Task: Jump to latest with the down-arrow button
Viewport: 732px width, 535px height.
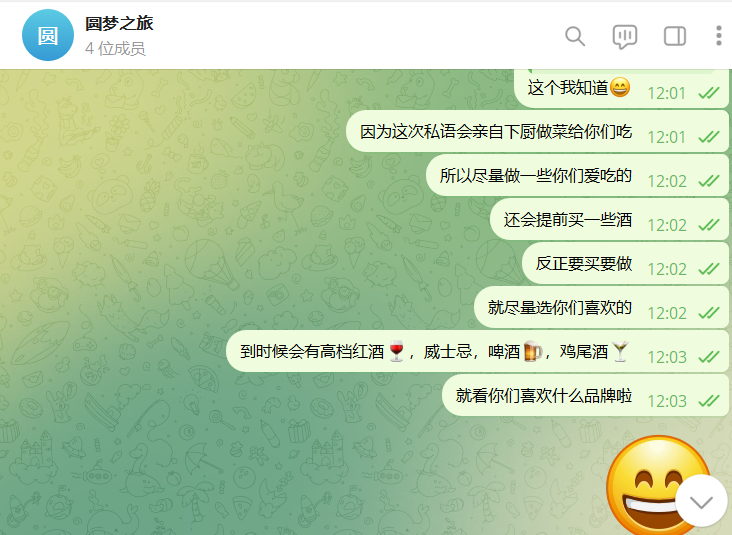Action: tap(701, 501)
